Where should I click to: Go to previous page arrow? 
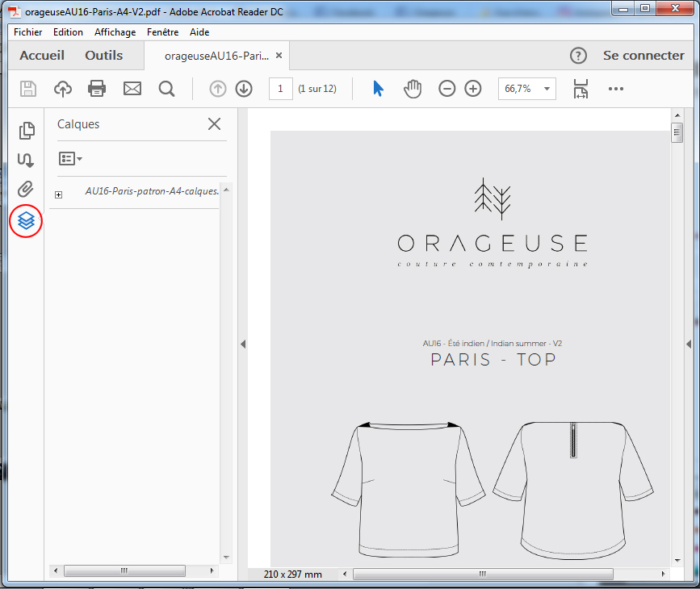click(218, 89)
